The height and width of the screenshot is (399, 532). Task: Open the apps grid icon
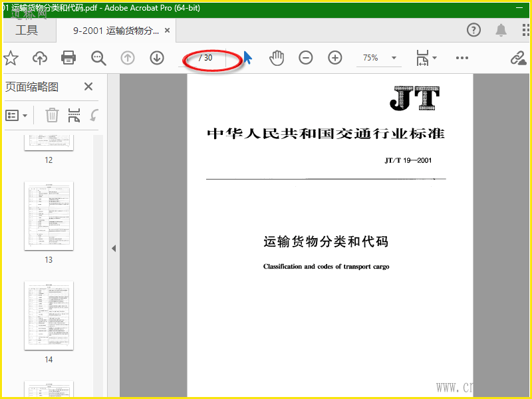pos(526,30)
